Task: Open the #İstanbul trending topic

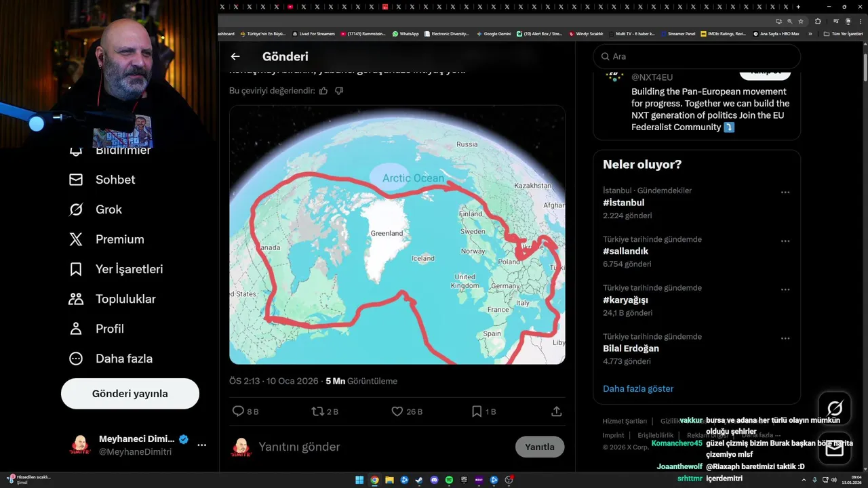Action: click(624, 203)
